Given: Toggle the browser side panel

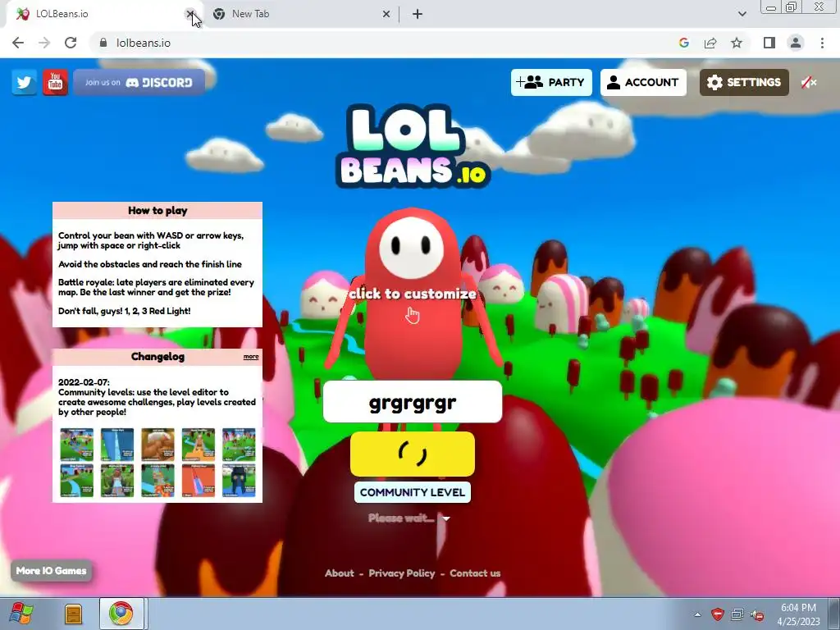Looking at the screenshot, I should [769, 43].
